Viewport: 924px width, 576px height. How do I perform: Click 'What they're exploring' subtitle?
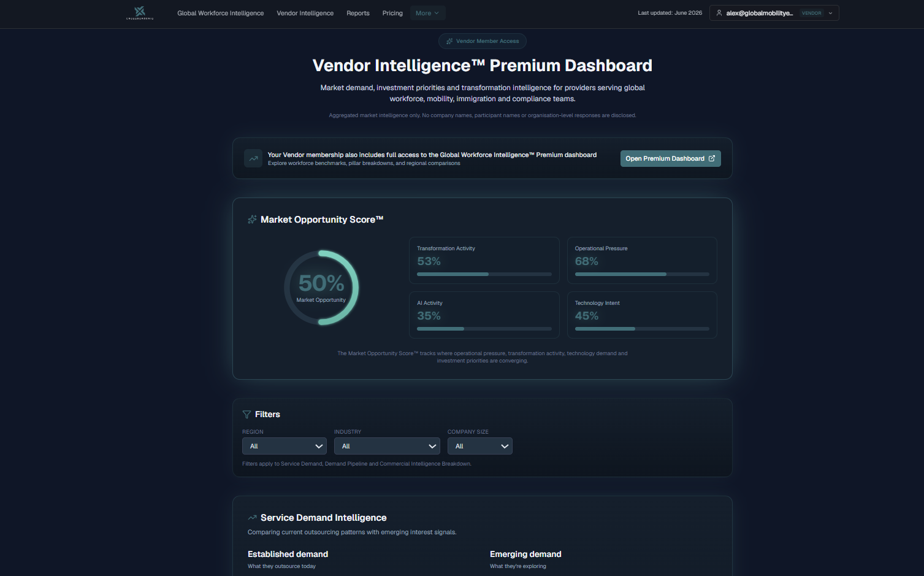click(x=518, y=566)
